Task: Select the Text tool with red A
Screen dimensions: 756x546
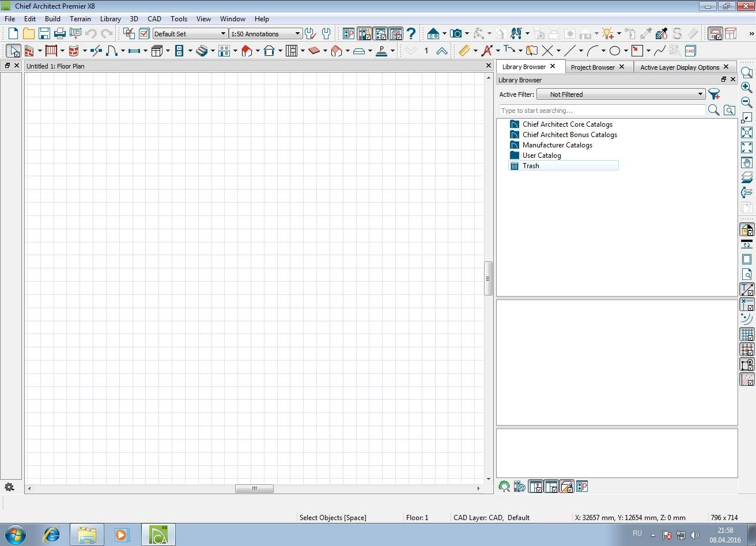Action: coord(487,51)
